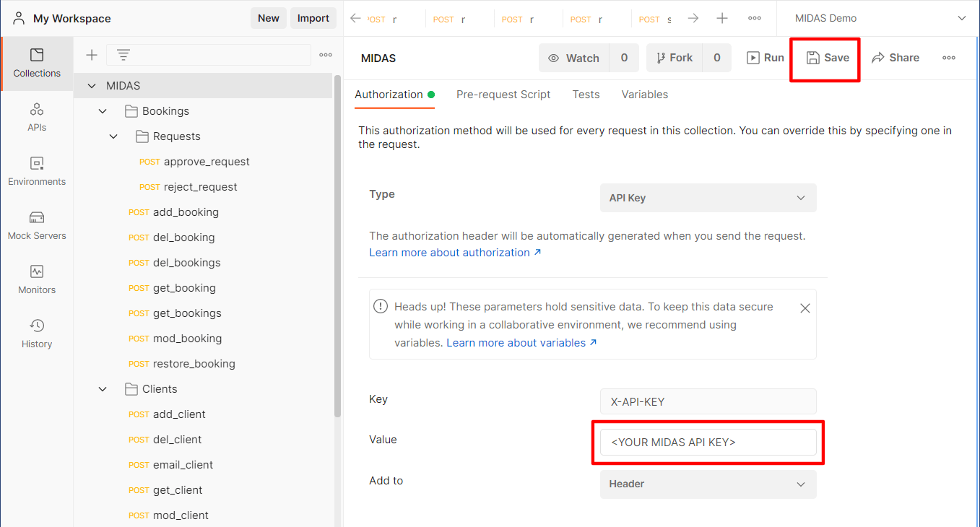Click the Save button

pyautogui.click(x=828, y=58)
